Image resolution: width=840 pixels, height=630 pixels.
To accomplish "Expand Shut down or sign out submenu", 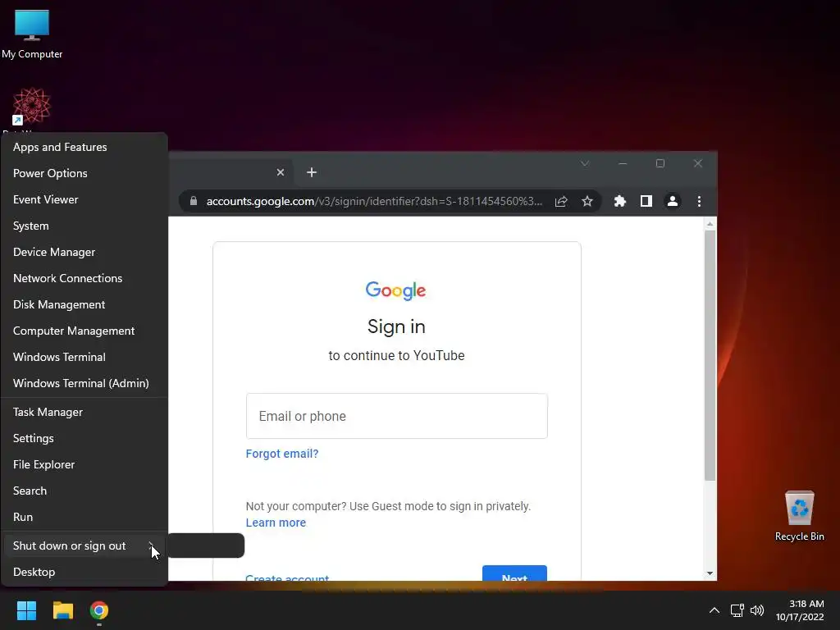I will click(84, 546).
